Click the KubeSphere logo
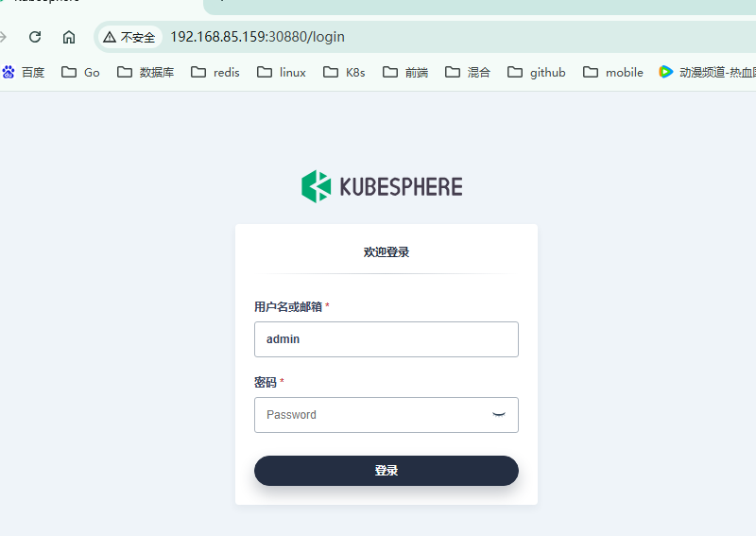 (x=382, y=187)
